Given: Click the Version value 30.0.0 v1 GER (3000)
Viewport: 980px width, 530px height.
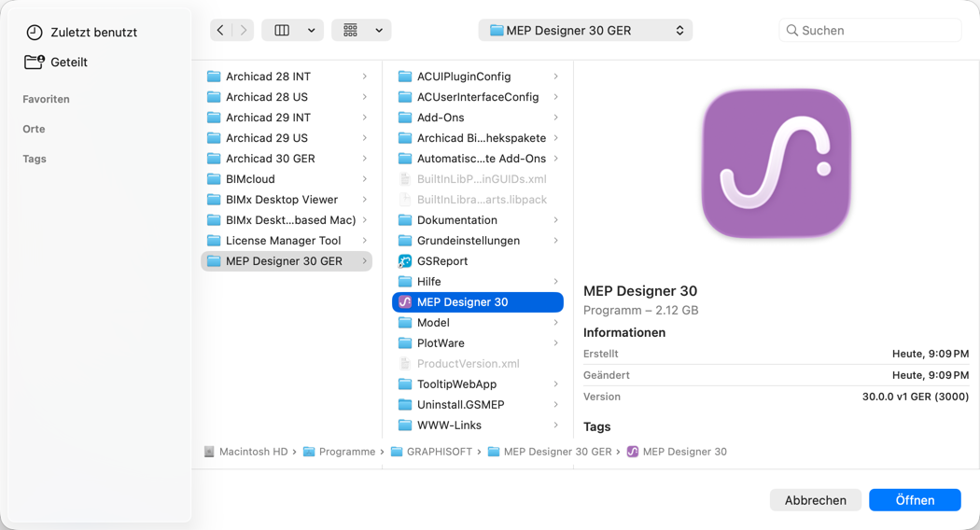Looking at the screenshot, I should tap(916, 397).
